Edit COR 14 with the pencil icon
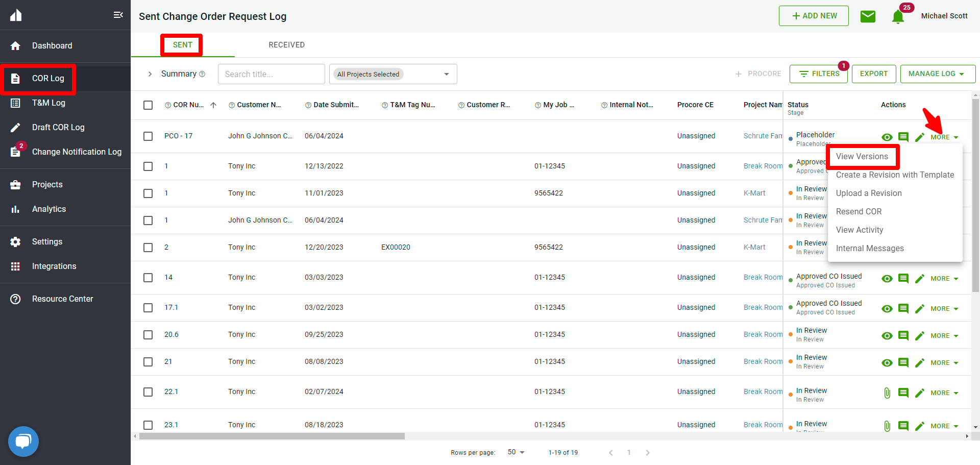980x465 pixels. (920, 279)
